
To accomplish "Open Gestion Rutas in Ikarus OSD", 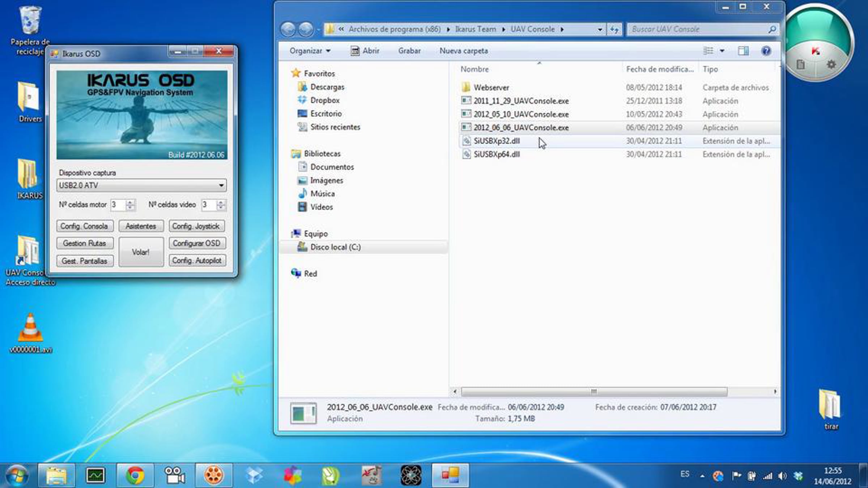I will (85, 243).
